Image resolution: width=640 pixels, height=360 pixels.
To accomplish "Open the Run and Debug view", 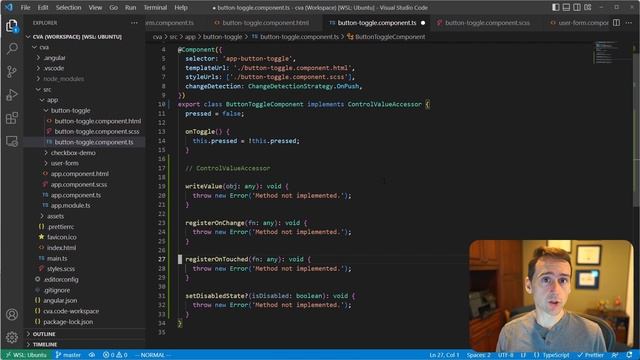I will (x=12, y=95).
